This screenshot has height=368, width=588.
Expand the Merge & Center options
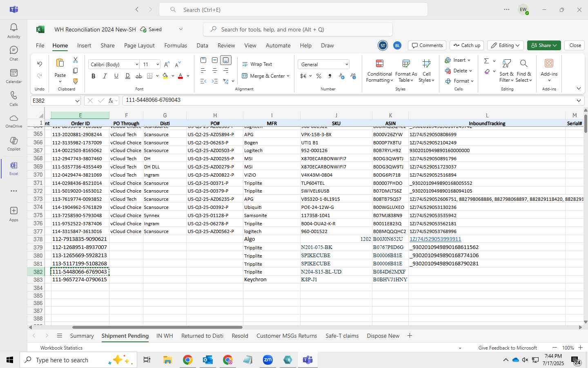288,76
